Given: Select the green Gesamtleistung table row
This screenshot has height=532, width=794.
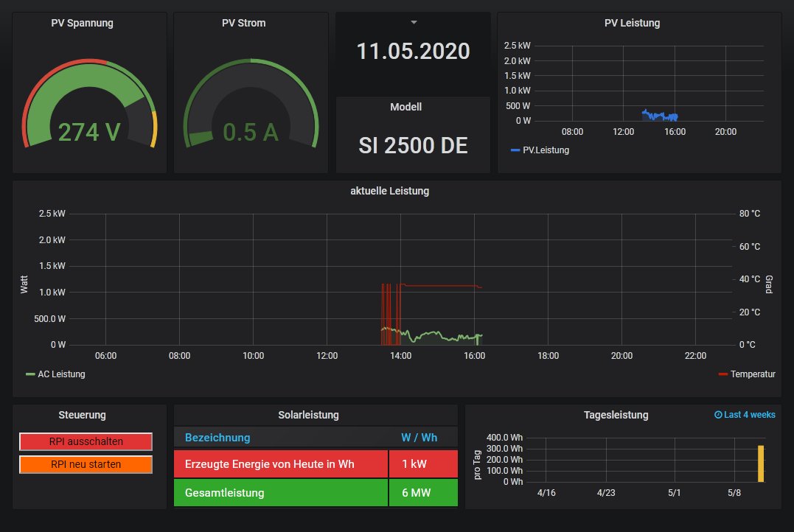Looking at the screenshot, I should coord(281,493).
